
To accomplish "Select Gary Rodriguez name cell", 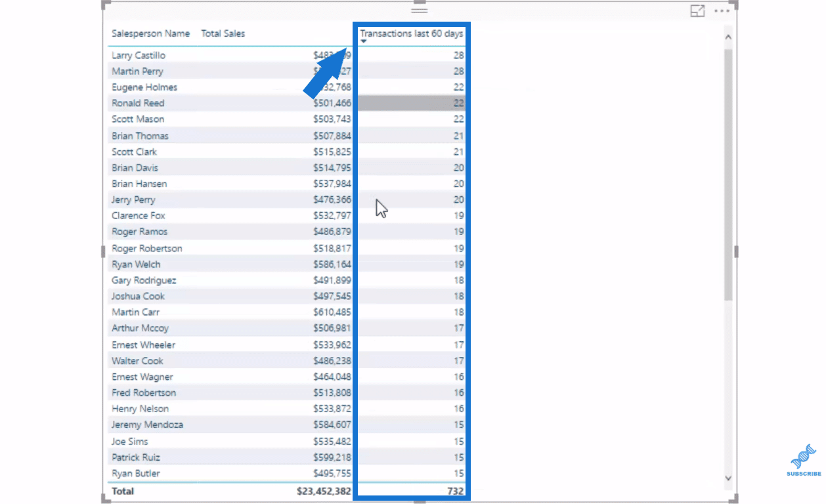I will tap(144, 280).
